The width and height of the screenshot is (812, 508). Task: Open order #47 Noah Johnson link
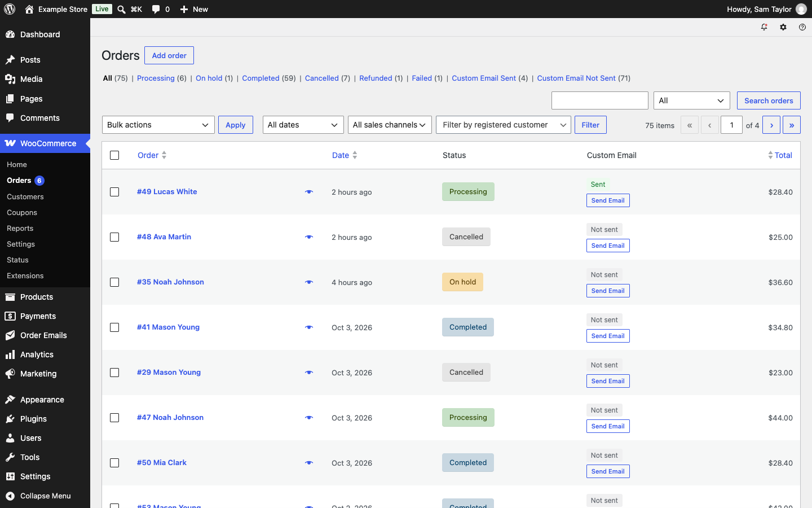[170, 417]
